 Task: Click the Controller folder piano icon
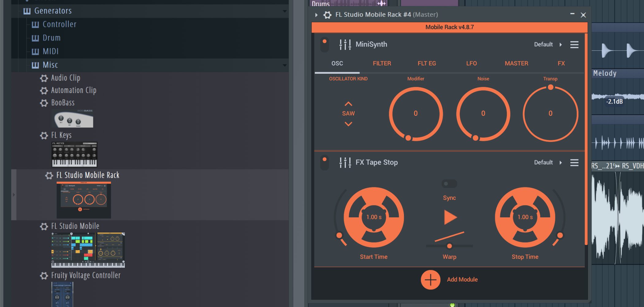(x=35, y=25)
